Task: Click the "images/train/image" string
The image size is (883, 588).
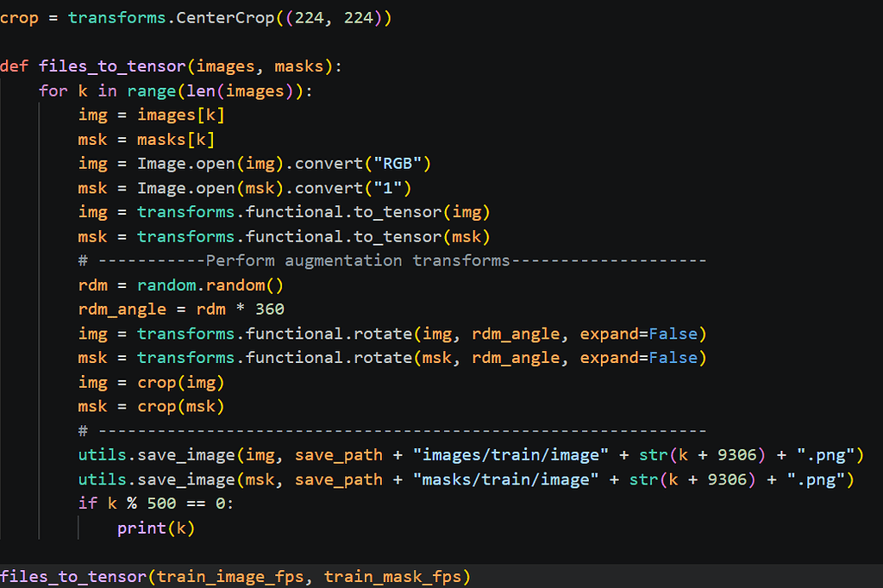Action: click(x=510, y=455)
